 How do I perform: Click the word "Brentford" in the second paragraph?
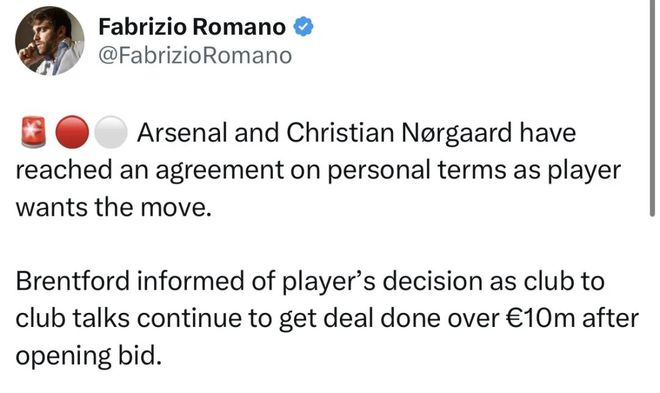pyautogui.click(x=72, y=281)
